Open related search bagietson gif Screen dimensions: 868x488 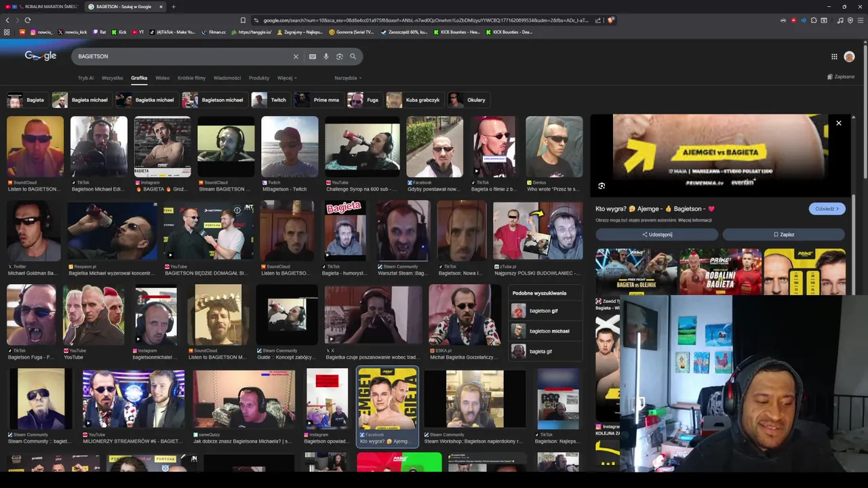click(544, 311)
